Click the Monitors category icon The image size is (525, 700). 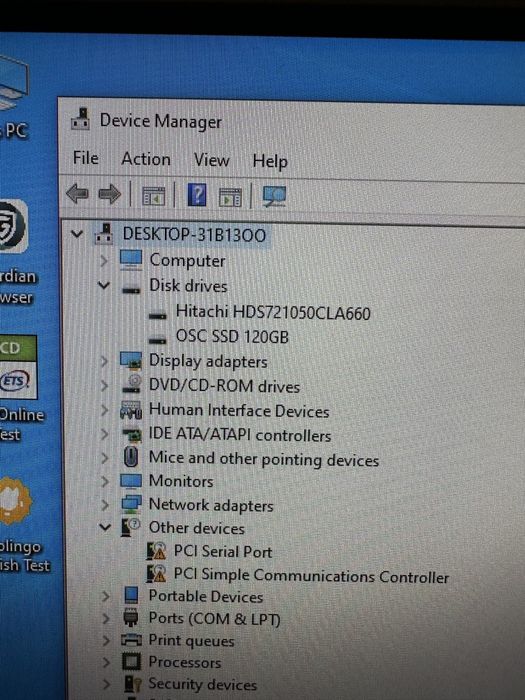click(x=131, y=481)
